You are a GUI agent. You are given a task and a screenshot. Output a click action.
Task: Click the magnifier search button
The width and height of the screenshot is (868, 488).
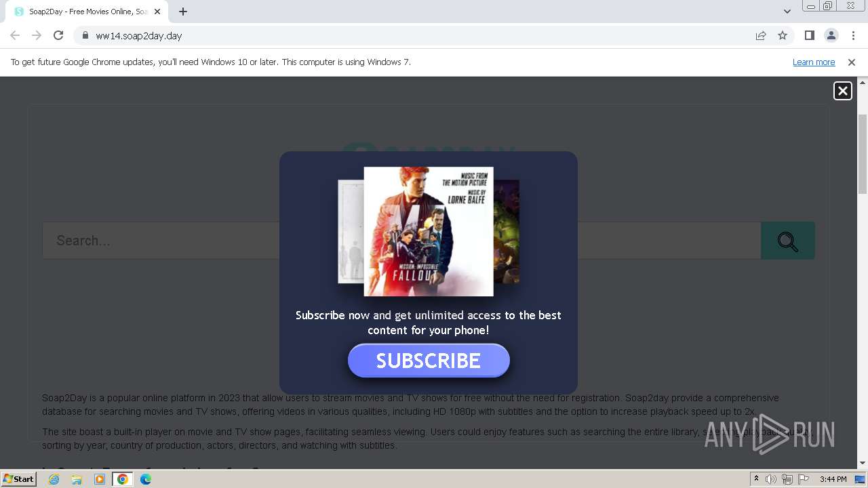point(788,241)
